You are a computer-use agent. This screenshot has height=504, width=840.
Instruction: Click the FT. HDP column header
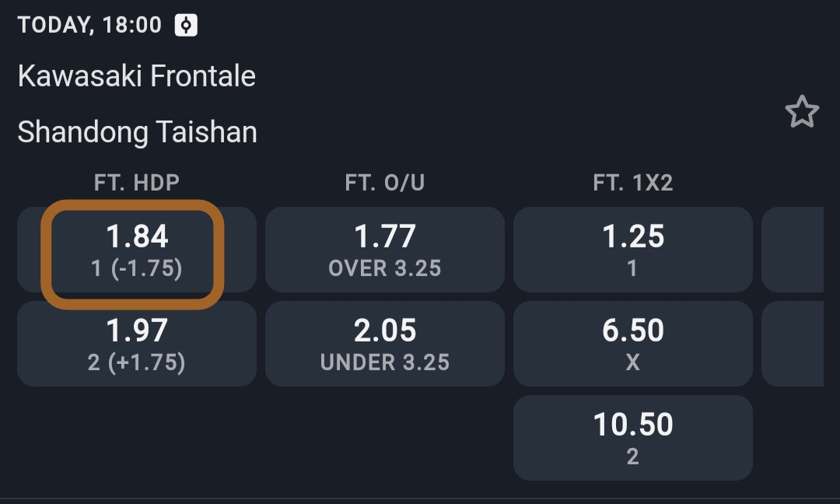click(136, 183)
